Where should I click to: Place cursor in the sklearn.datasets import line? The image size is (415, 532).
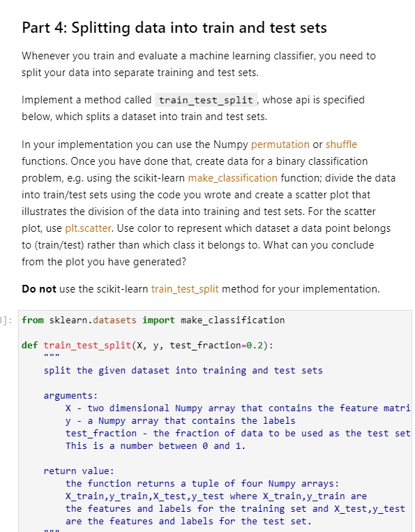coord(153,320)
